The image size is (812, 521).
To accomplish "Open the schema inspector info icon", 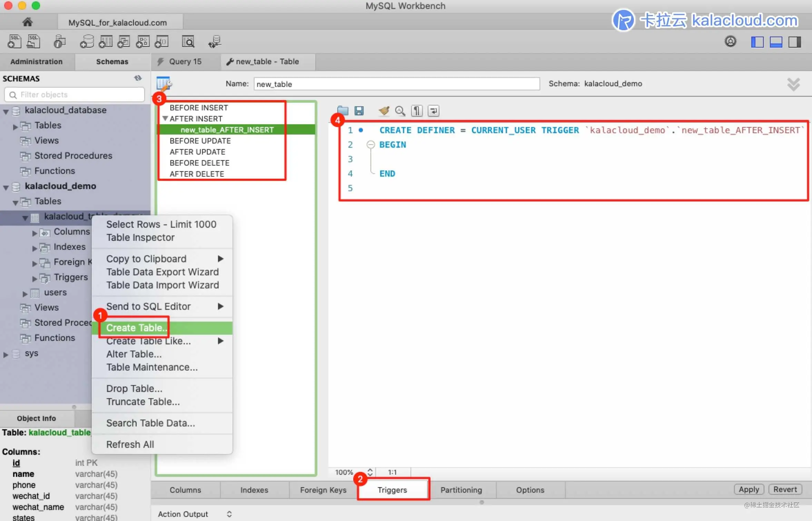I will [x=59, y=42].
